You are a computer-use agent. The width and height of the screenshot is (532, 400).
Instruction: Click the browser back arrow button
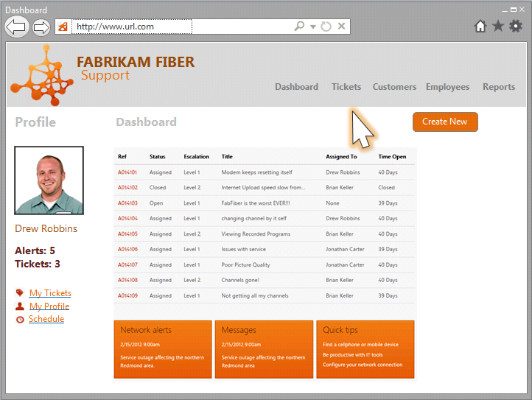tap(16, 27)
